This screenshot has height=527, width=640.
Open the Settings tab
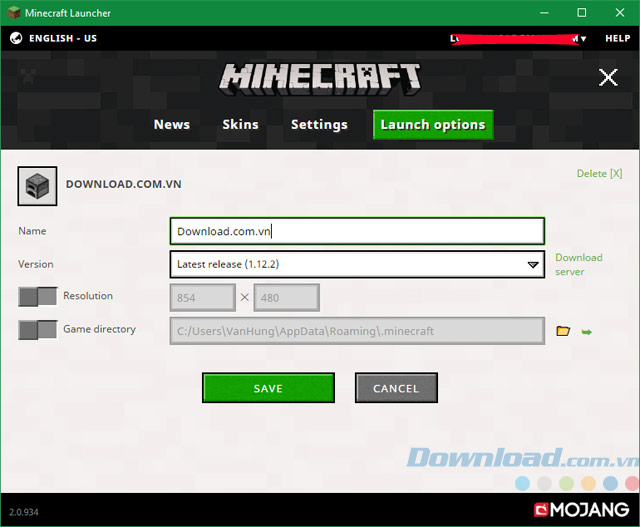pyautogui.click(x=319, y=125)
